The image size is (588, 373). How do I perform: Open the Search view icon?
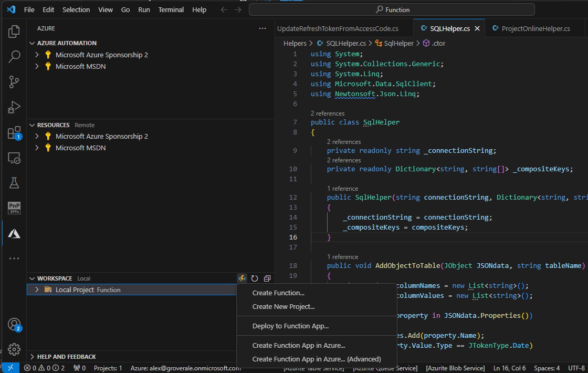[x=14, y=57]
